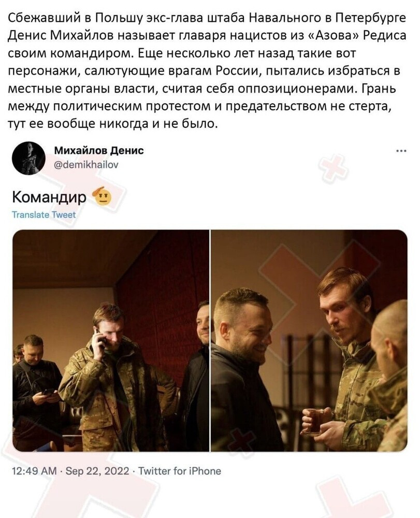This screenshot has width=420, height=518.
Task: Click the 12:49 AM timestamp
Action: point(34,471)
